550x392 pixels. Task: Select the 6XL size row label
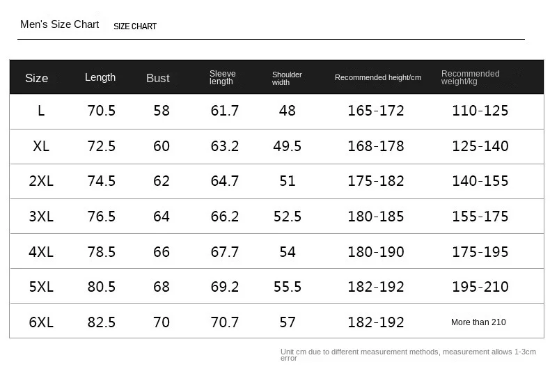point(41,322)
